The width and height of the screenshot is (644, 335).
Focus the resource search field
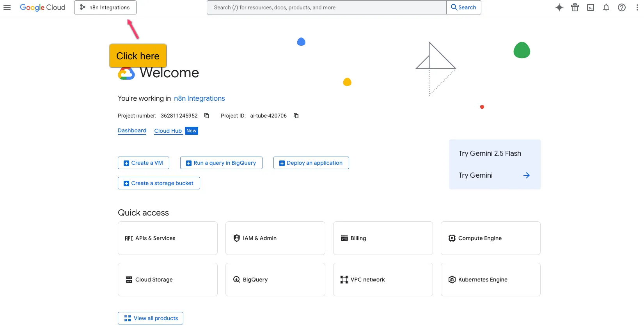click(326, 7)
